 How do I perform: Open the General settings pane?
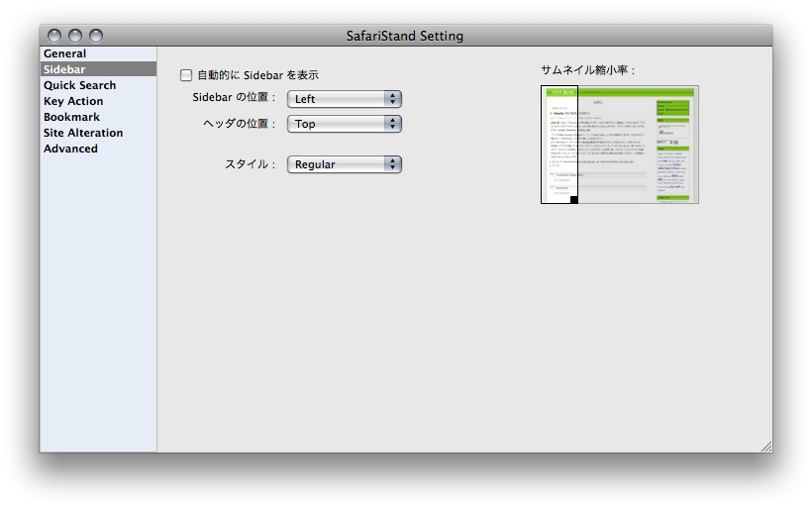click(98, 53)
